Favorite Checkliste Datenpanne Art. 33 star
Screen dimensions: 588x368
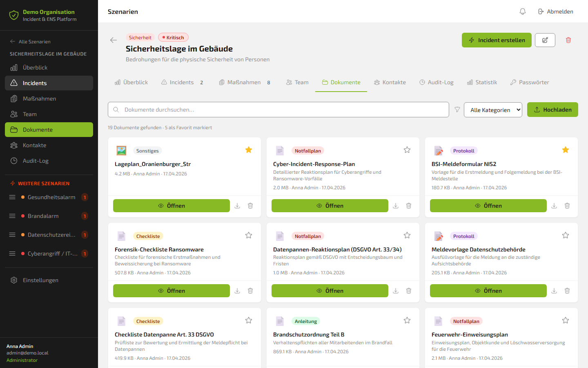tap(249, 320)
